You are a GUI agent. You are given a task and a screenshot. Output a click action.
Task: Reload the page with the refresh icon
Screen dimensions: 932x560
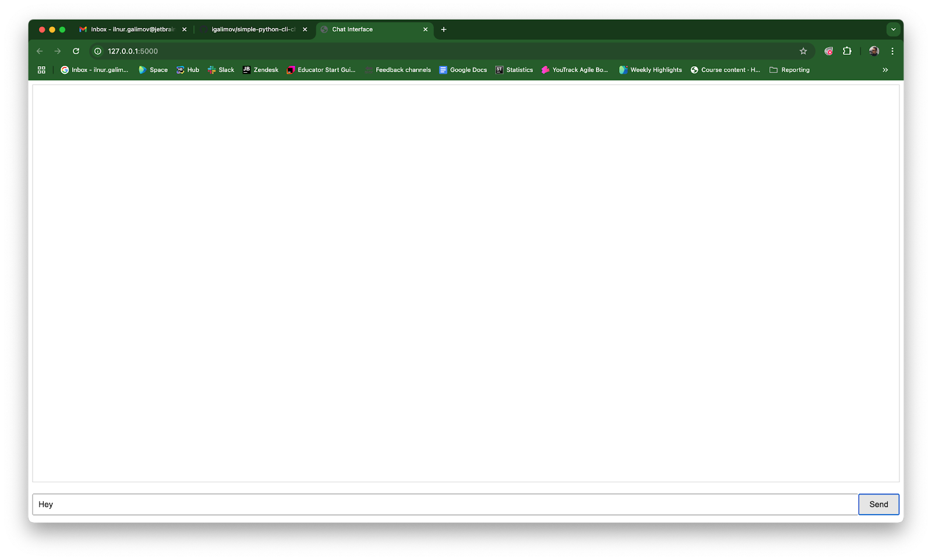click(x=76, y=51)
